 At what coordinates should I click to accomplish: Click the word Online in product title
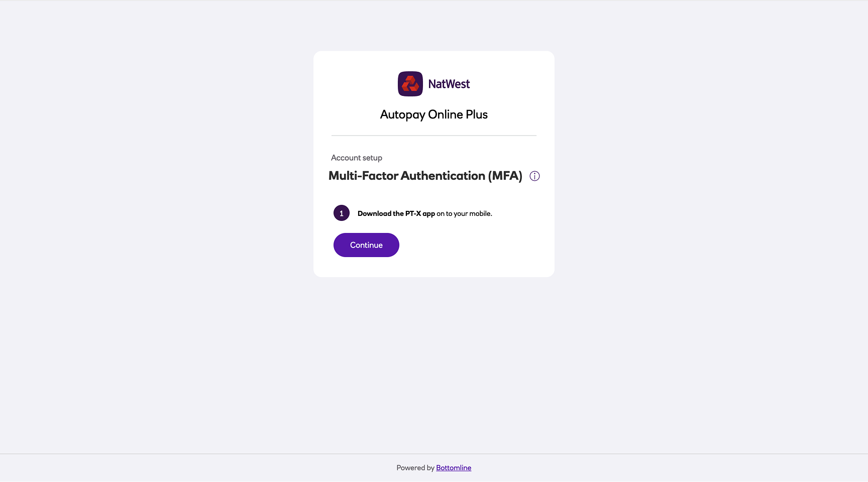(x=446, y=114)
